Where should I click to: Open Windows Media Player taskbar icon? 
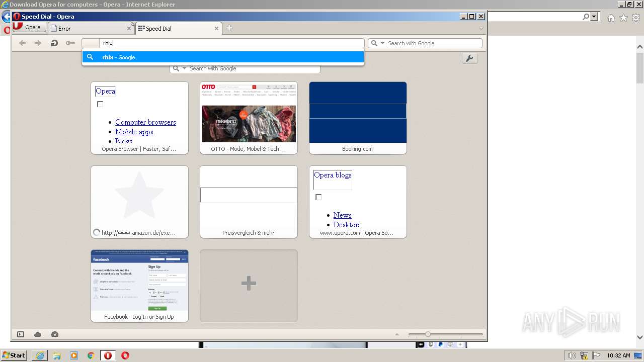click(x=74, y=355)
